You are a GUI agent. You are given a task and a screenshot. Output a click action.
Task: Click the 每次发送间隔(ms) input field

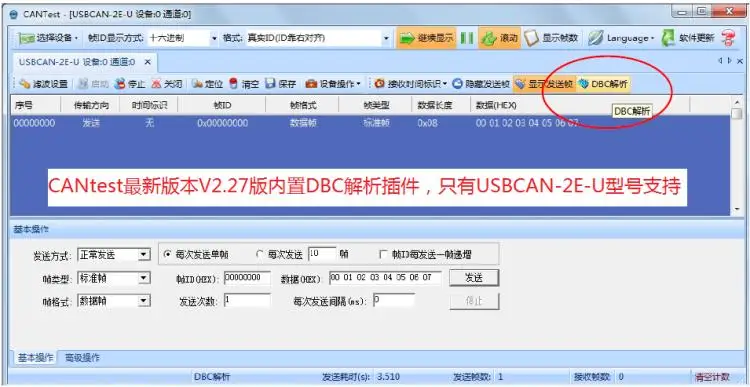pyautogui.click(x=394, y=301)
